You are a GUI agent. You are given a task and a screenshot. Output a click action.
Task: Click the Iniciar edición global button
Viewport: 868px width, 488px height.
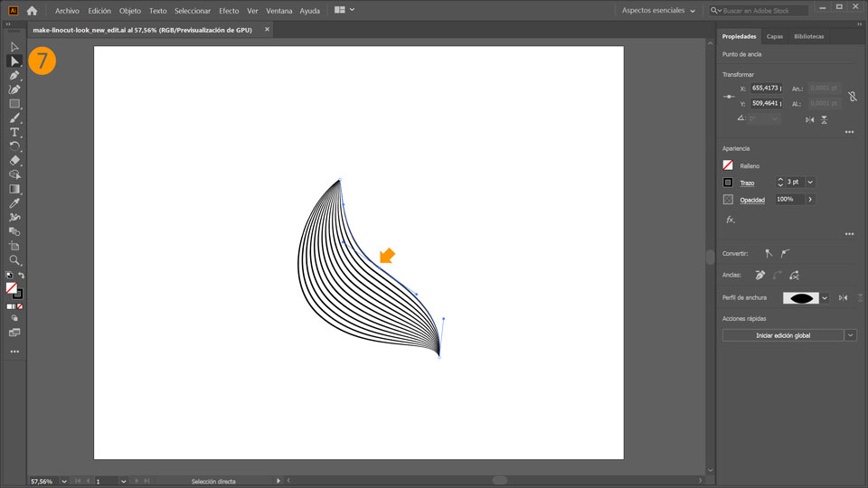coord(783,335)
